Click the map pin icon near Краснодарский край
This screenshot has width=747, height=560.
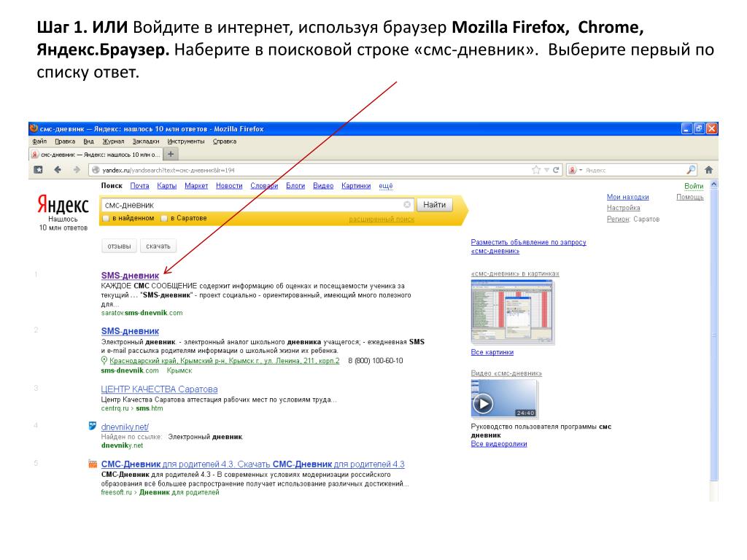(x=104, y=361)
